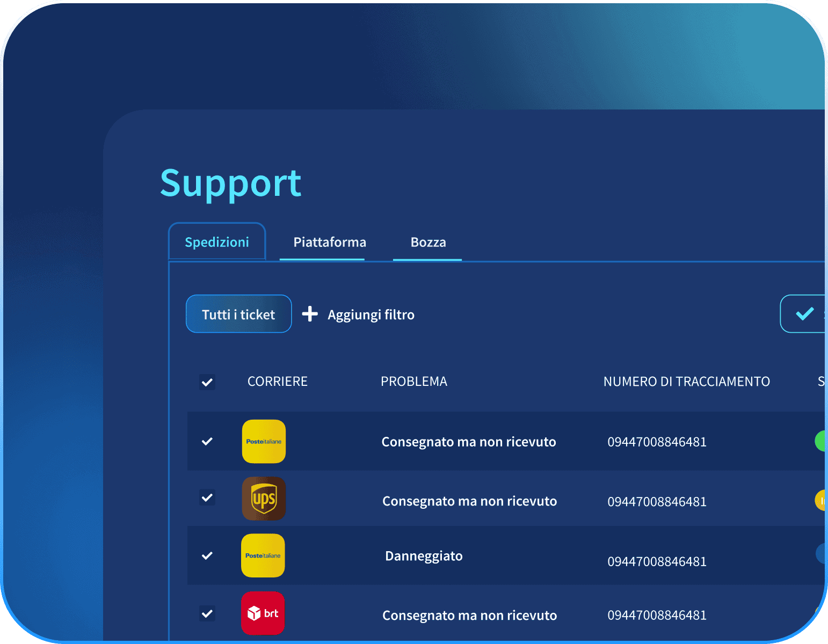Screen dimensions: 828x644
Task: Toggle checkbox for the UPS row
Action: tap(207, 497)
